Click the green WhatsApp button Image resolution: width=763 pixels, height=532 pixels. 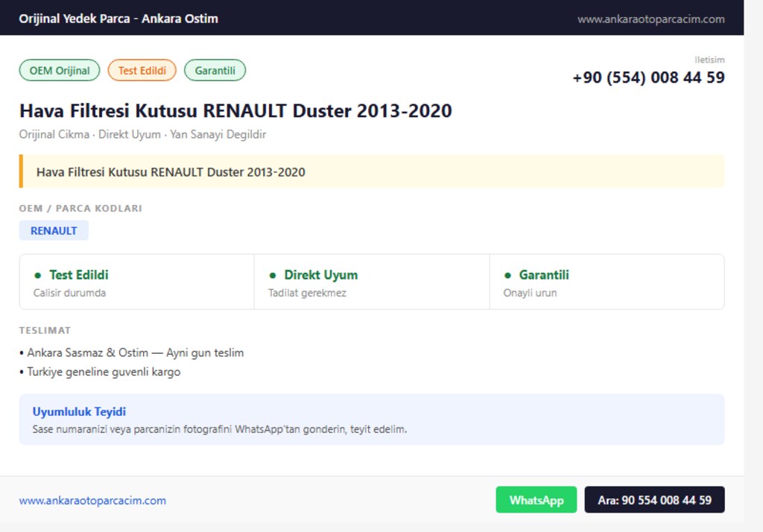coord(536,499)
